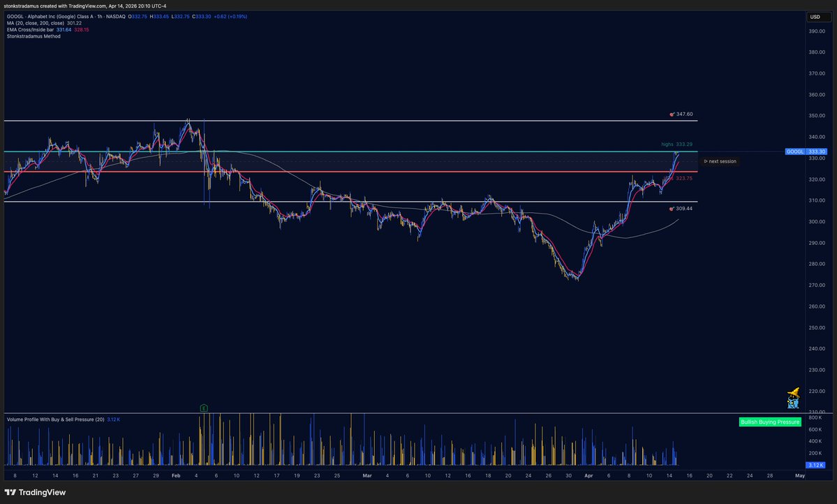Click the Bullish Buying Pressure badge
Viewport: 837px width, 504px height.
tap(770, 422)
